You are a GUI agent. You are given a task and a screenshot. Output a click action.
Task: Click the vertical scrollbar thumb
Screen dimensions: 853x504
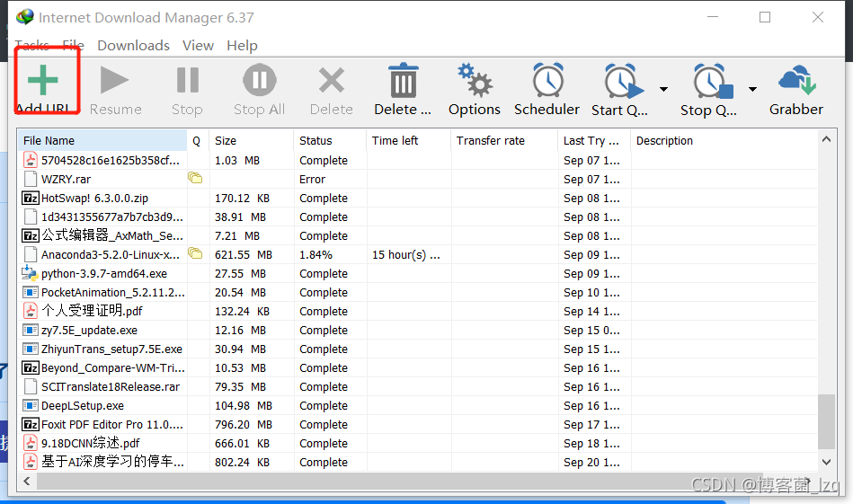tap(826, 422)
